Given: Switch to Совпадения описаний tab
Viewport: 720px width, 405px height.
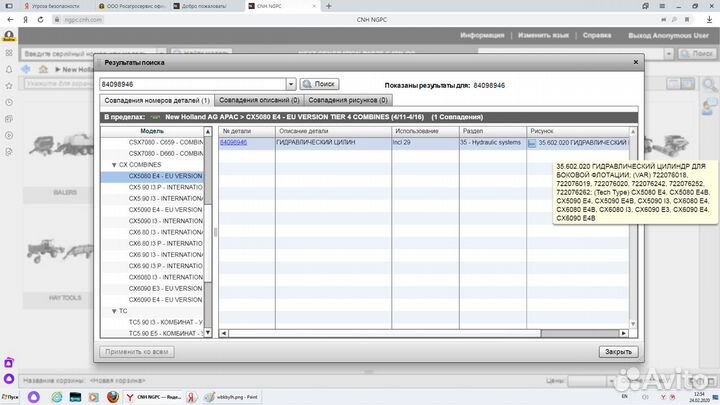Looking at the screenshot, I should (x=259, y=100).
